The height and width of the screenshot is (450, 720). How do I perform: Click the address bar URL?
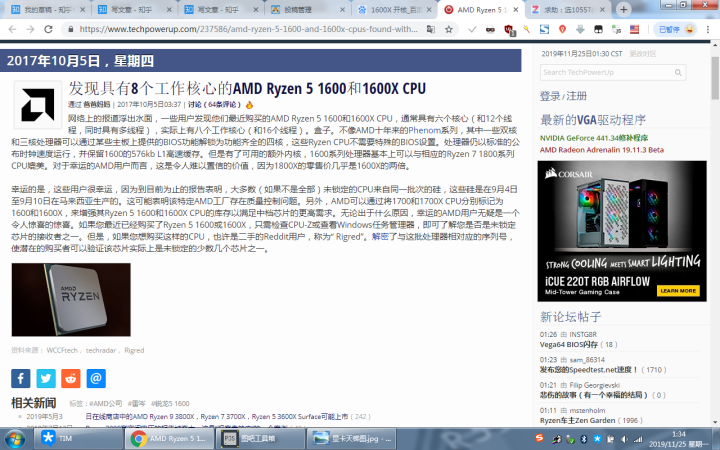pos(248,29)
